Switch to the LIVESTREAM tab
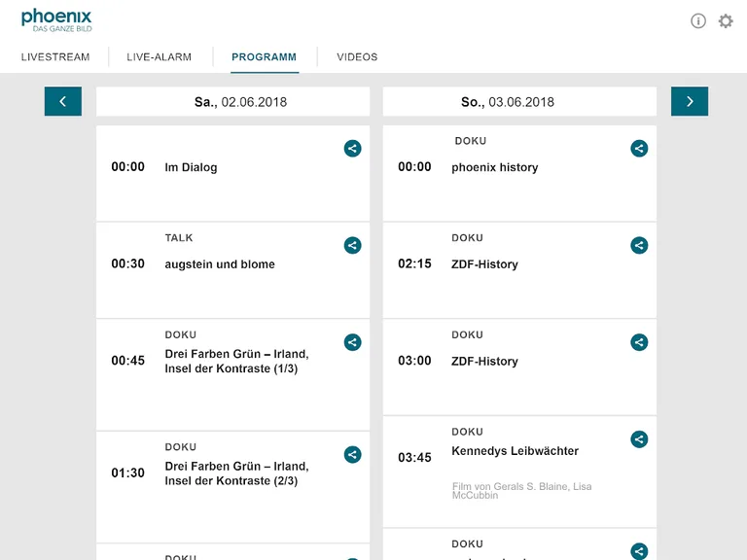 click(55, 57)
